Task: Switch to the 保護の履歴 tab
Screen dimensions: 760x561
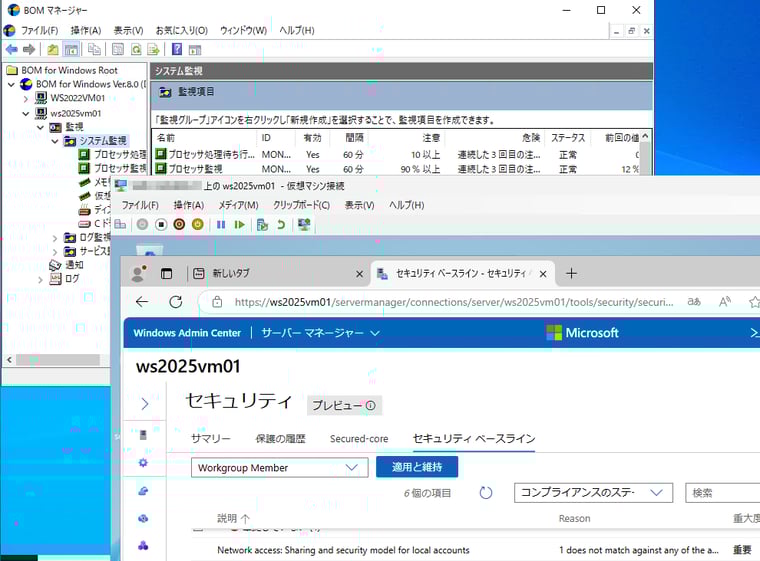Action: [x=281, y=439]
